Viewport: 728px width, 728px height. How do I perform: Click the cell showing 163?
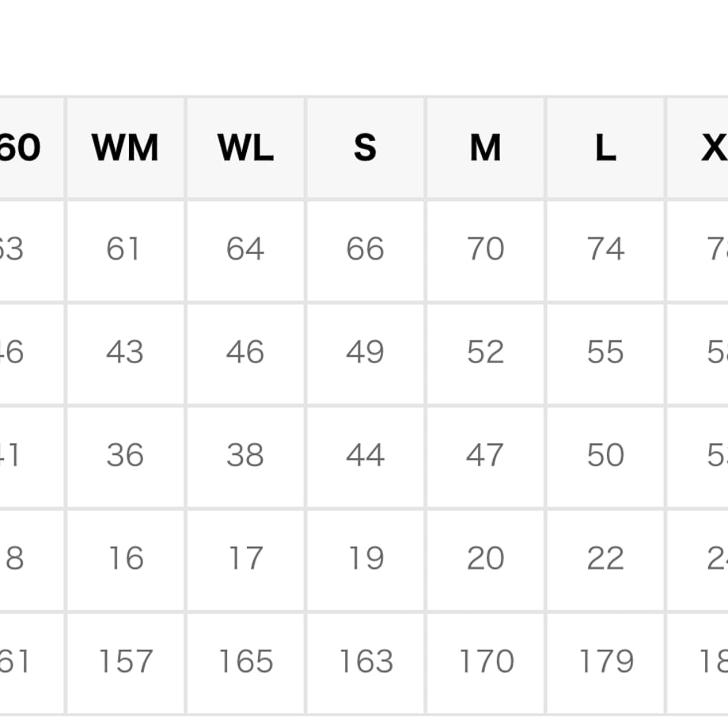(366, 663)
